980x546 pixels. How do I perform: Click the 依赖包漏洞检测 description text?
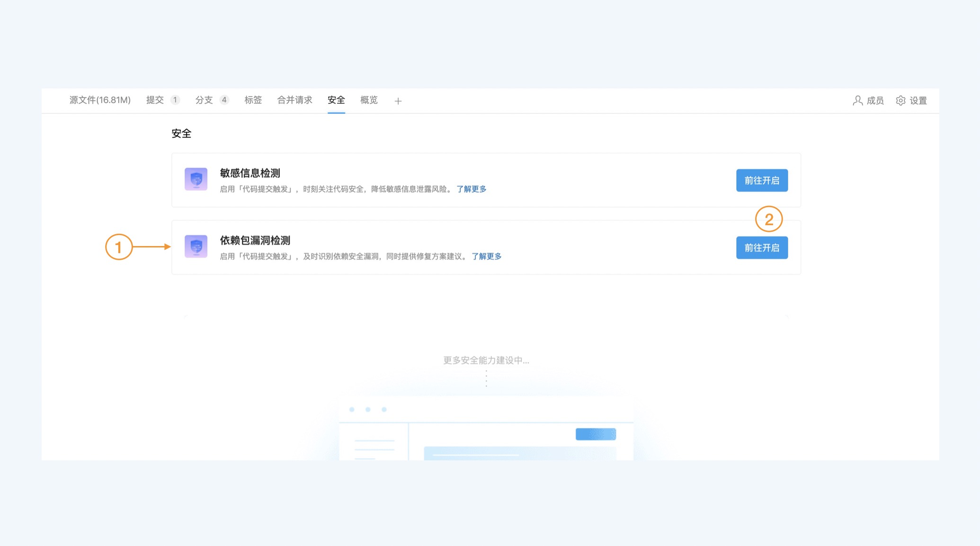click(343, 256)
